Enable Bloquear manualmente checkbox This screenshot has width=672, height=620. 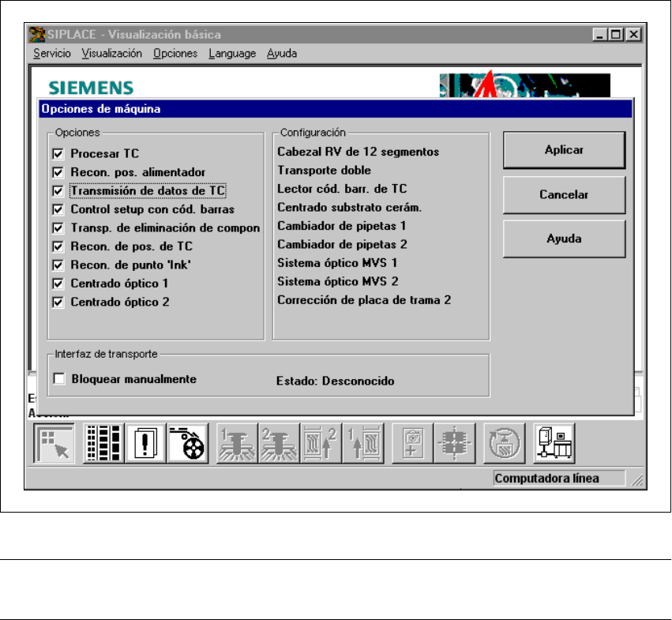pyautogui.click(x=59, y=378)
